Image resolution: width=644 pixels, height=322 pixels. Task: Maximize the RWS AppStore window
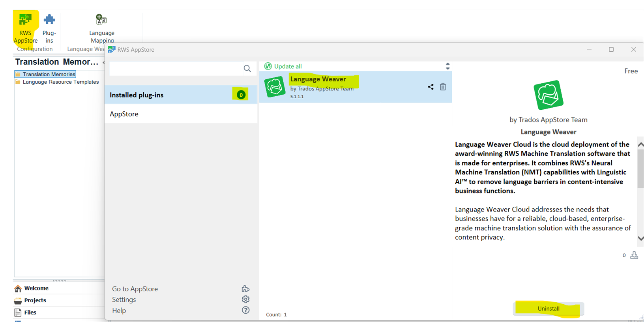coord(611,49)
